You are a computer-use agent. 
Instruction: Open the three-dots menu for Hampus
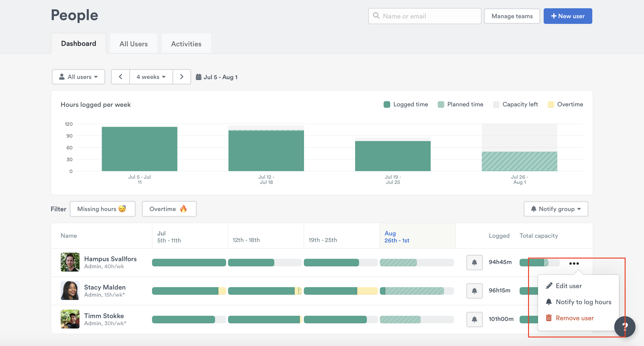tap(574, 263)
